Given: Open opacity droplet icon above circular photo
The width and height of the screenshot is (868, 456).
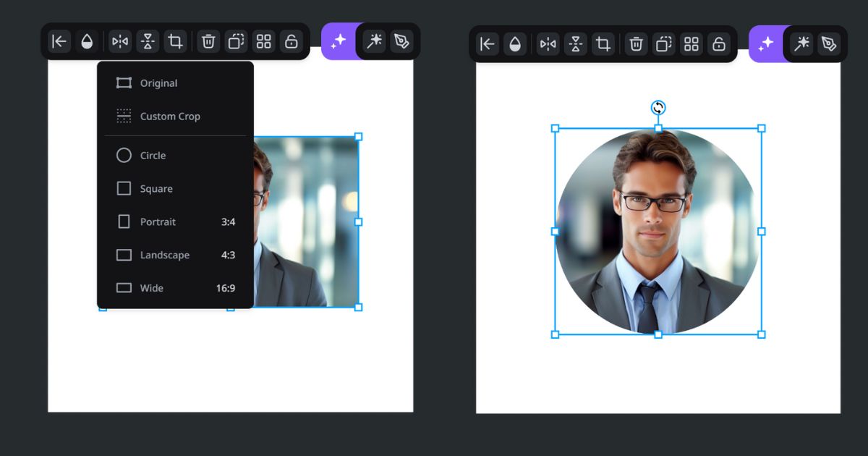Looking at the screenshot, I should 515,44.
